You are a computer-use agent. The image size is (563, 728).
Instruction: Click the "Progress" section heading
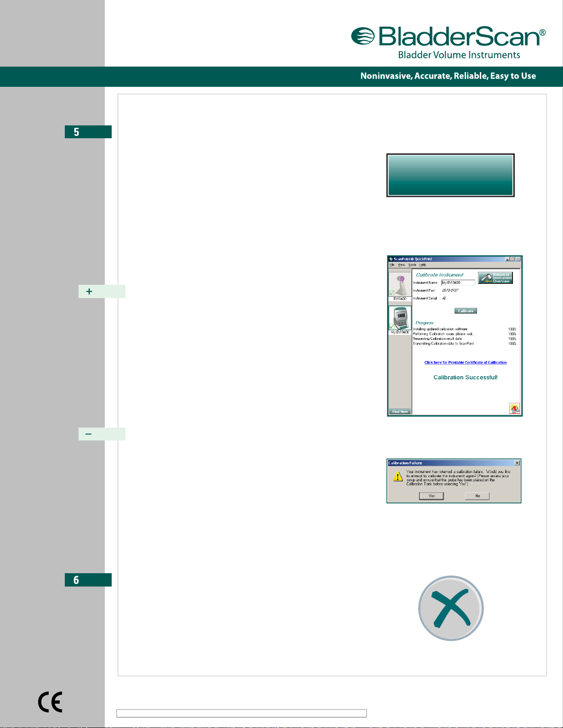(425, 323)
